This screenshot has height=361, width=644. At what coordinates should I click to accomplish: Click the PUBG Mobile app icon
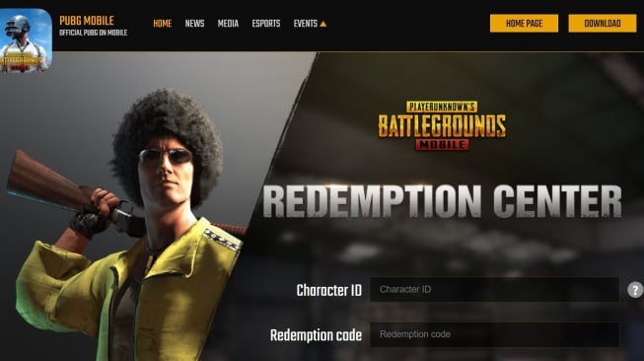click(x=26, y=40)
